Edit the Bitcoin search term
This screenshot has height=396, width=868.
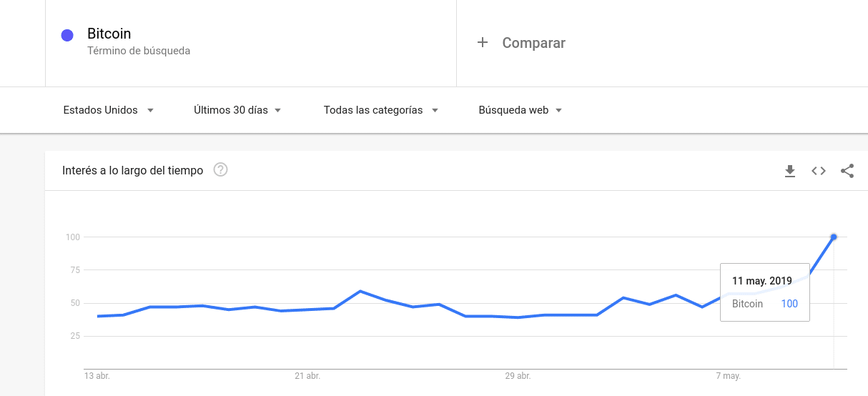point(109,34)
